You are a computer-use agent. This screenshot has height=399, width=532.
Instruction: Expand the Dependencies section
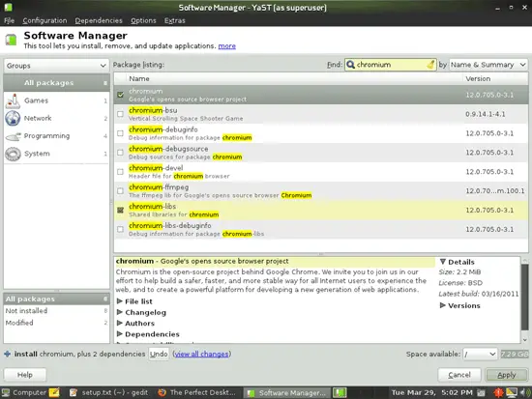119,334
